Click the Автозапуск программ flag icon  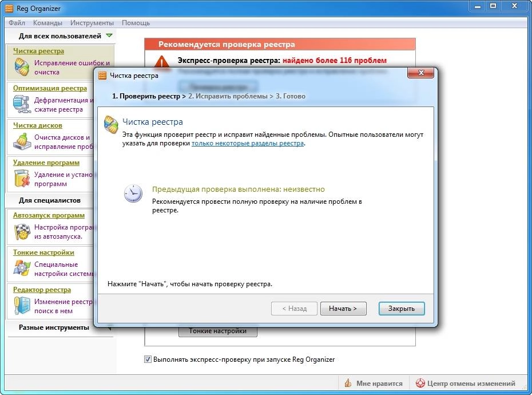[x=22, y=231]
